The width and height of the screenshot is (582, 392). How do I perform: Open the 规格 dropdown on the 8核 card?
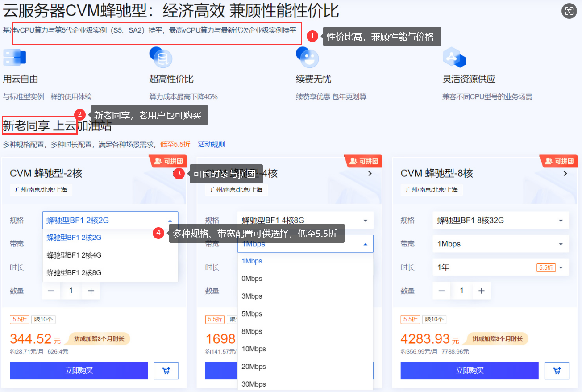(501, 220)
